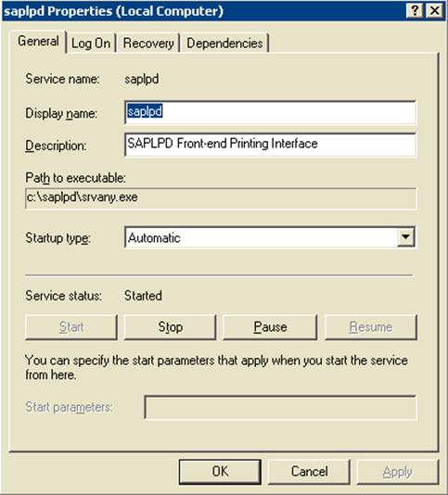Click the Description label

point(56,146)
